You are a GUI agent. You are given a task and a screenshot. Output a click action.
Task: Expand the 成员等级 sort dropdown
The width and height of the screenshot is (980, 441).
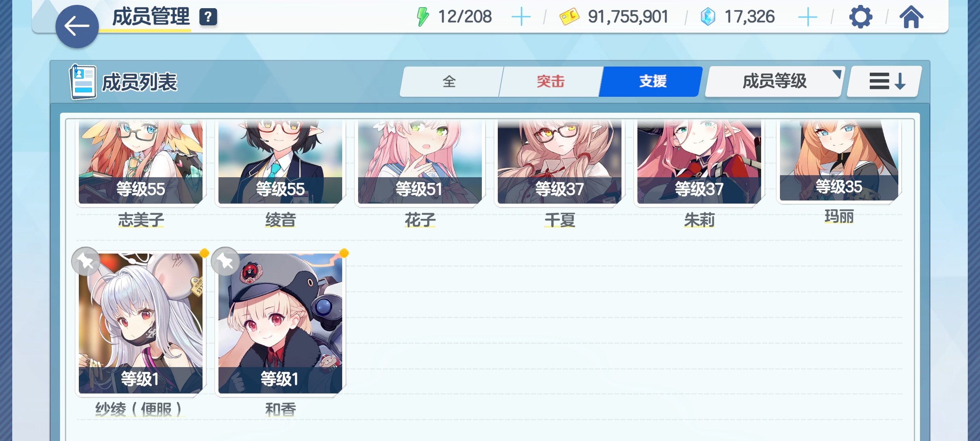(x=774, y=81)
